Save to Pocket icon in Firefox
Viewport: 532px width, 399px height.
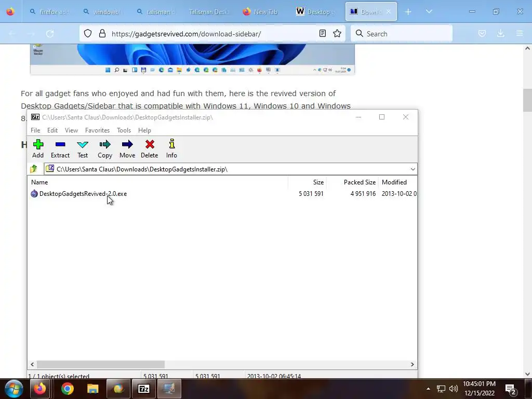pos(482,33)
